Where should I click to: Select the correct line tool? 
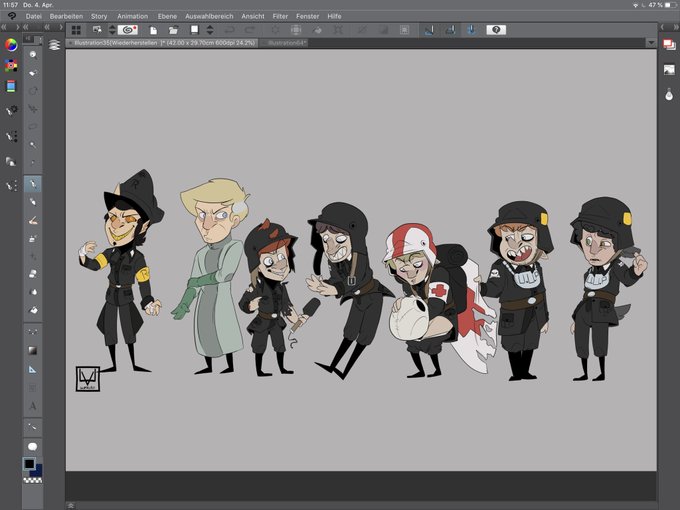pyautogui.click(x=33, y=427)
